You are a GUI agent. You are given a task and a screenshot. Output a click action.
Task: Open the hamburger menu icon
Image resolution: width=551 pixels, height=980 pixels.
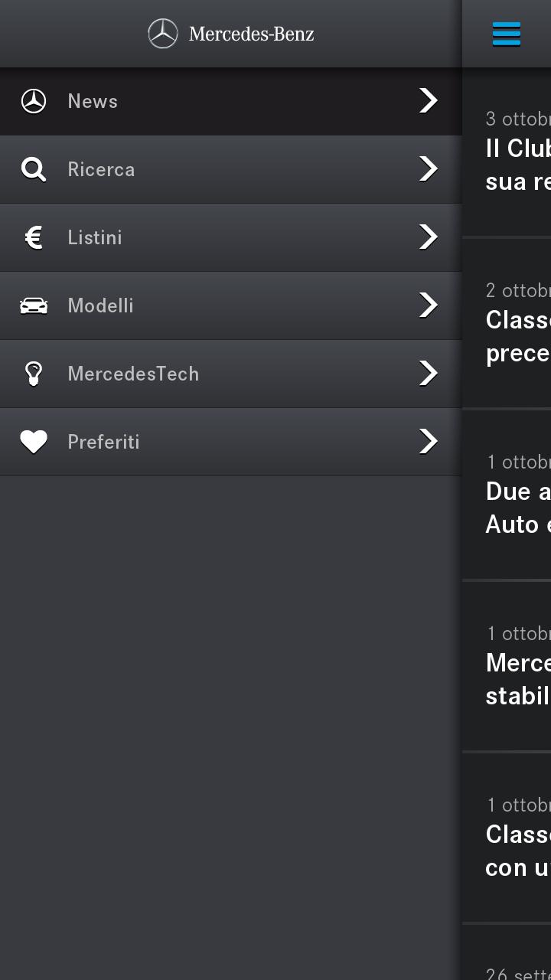click(506, 34)
